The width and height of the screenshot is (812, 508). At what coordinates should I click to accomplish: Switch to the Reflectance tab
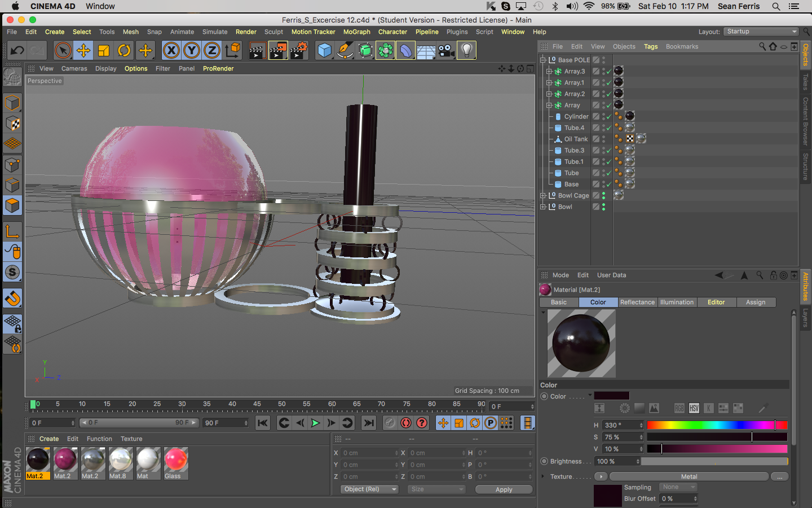637,303
